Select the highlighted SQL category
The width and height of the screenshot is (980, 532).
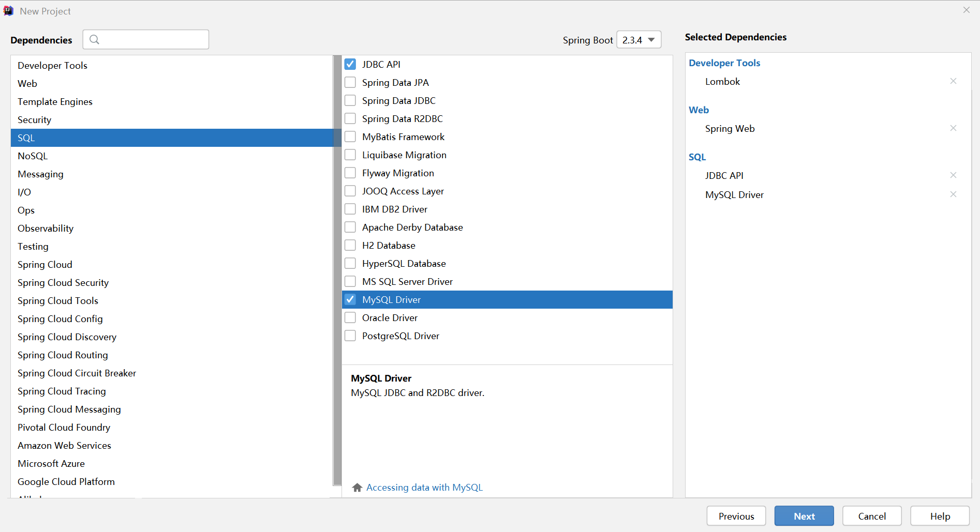coord(172,138)
